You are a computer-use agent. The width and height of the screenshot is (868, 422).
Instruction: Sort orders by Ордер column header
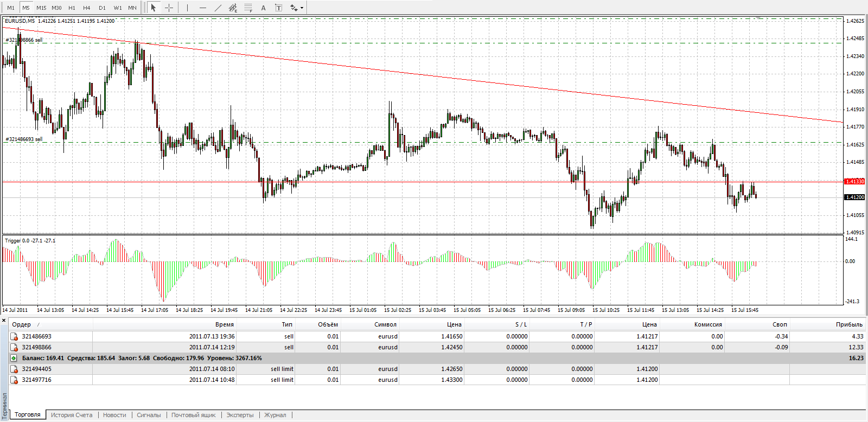click(22, 324)
